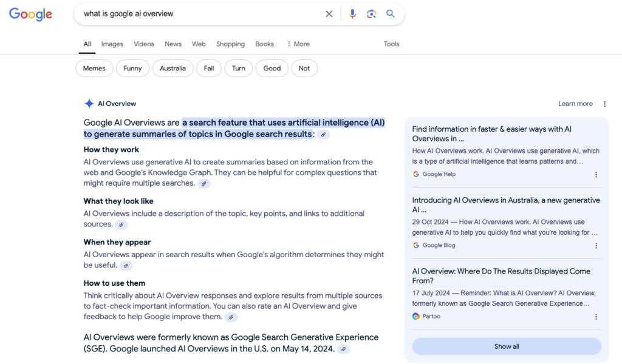This screenshot has width=622, height=364.
Task: Switch to the News tab
Action: click(173, 44)
